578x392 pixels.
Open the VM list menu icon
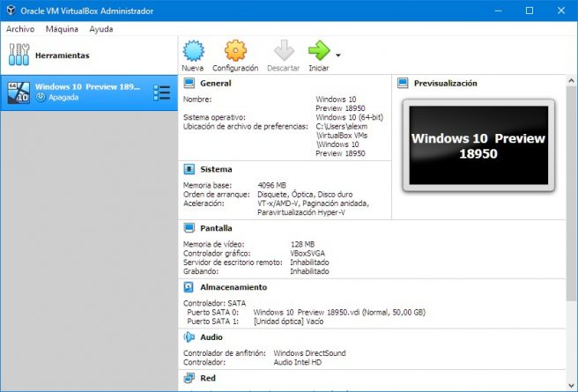161,92
